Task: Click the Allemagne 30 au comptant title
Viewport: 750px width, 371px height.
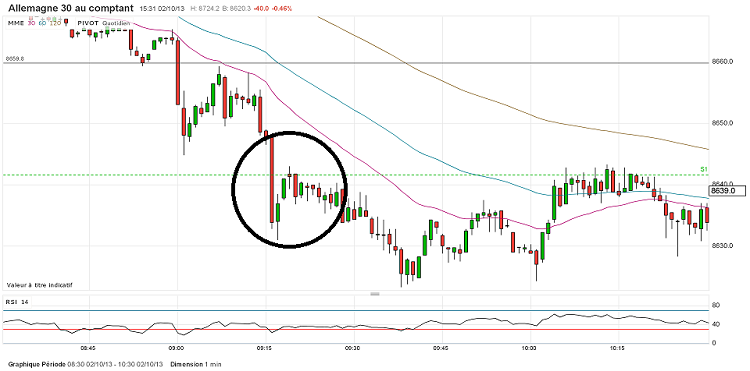Action: tap(72, 8)
